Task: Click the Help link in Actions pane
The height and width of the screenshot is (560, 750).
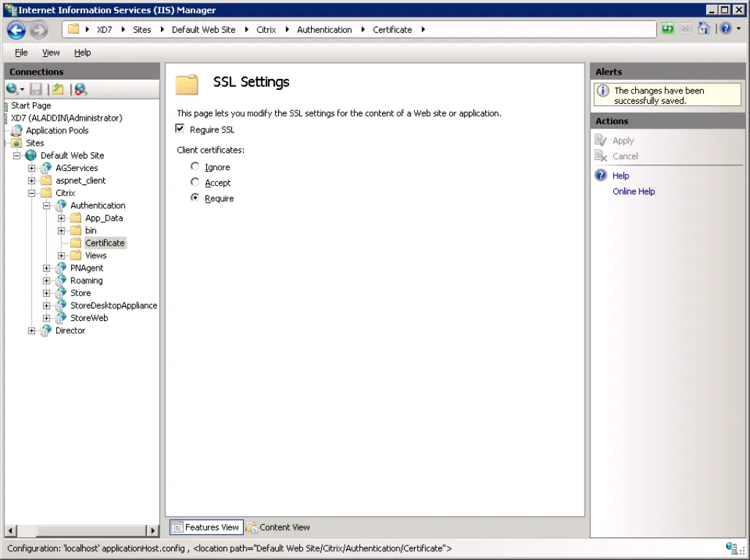Action: [x=620, y=176]
